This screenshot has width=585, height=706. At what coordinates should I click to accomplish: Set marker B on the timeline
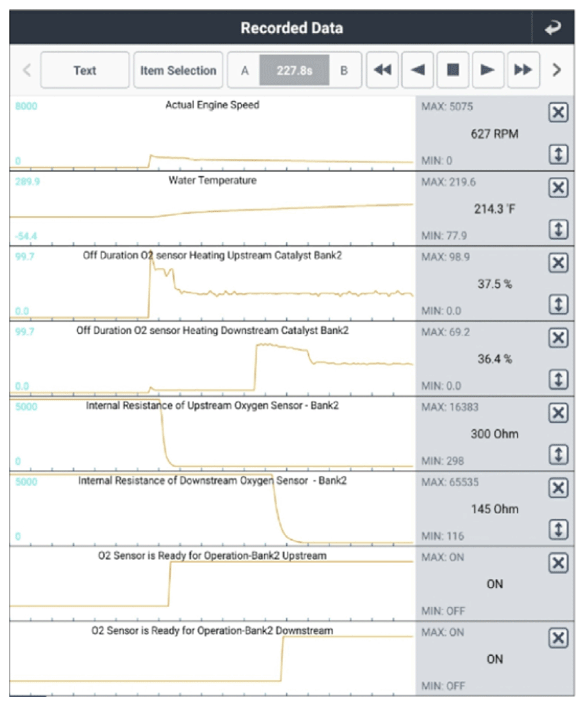pyautogui.click(x=344, y=71)
